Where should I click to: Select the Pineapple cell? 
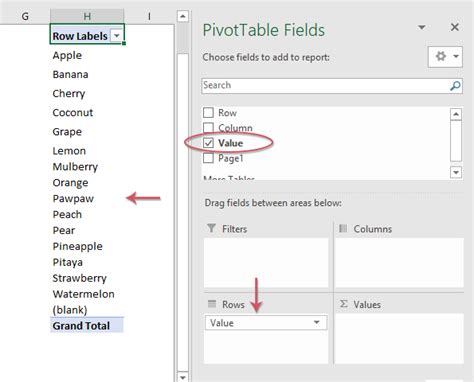click(87, 246)
